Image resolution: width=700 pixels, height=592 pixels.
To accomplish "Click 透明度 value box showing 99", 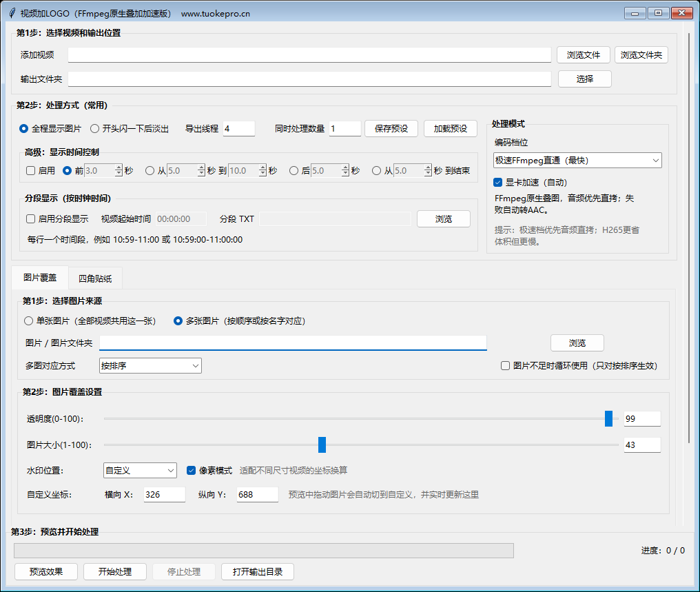I will [x=642, y=419].
